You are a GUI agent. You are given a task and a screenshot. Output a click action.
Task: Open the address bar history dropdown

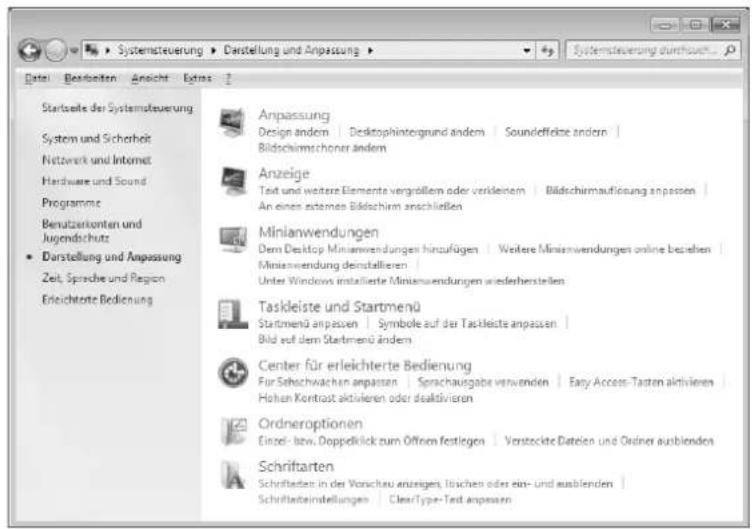pyautogui.click(x=527, y=50)
